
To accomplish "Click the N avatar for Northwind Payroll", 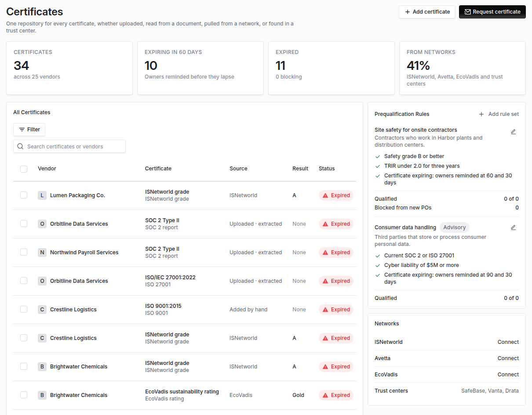I will click(x=42, y=253).
